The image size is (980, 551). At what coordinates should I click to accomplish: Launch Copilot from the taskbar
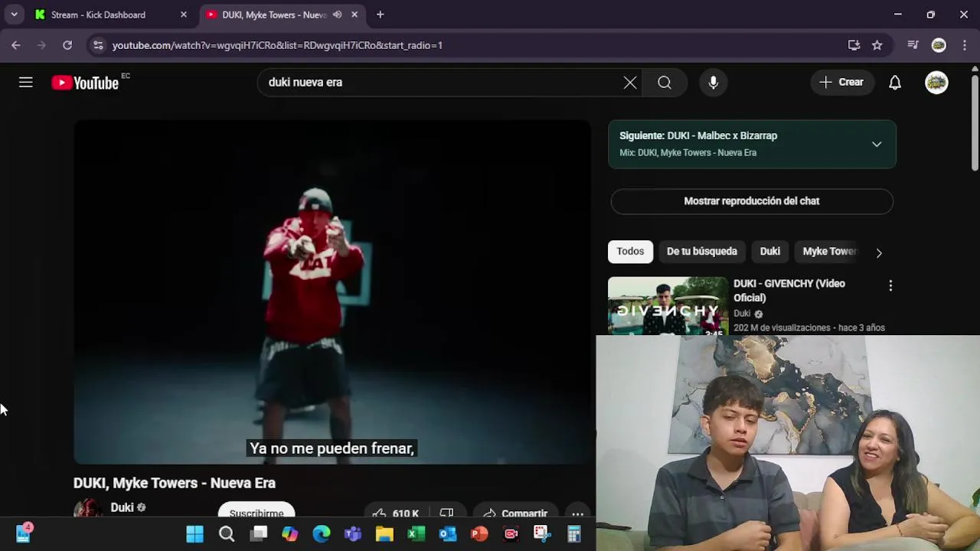click(290, 533)
